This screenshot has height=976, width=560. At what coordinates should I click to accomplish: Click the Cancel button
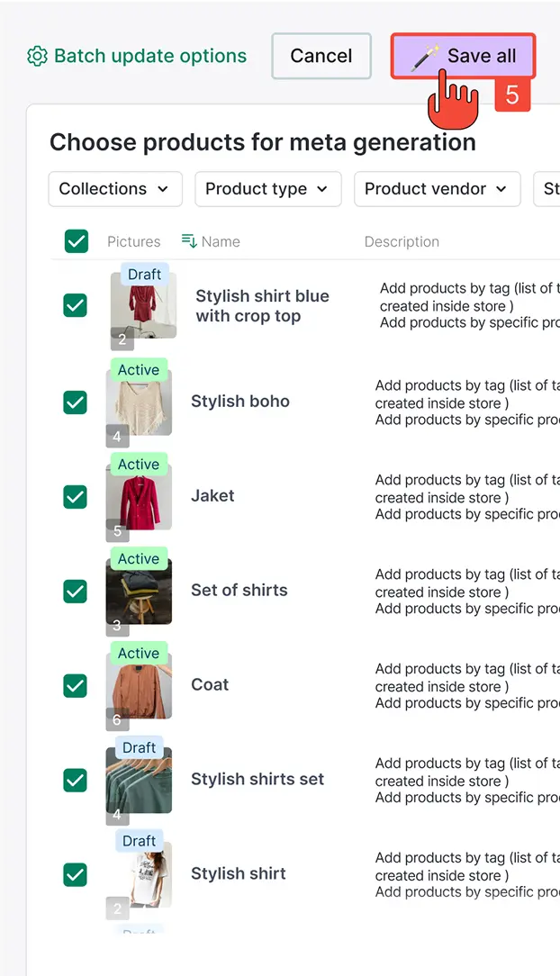tap(321, 56)
